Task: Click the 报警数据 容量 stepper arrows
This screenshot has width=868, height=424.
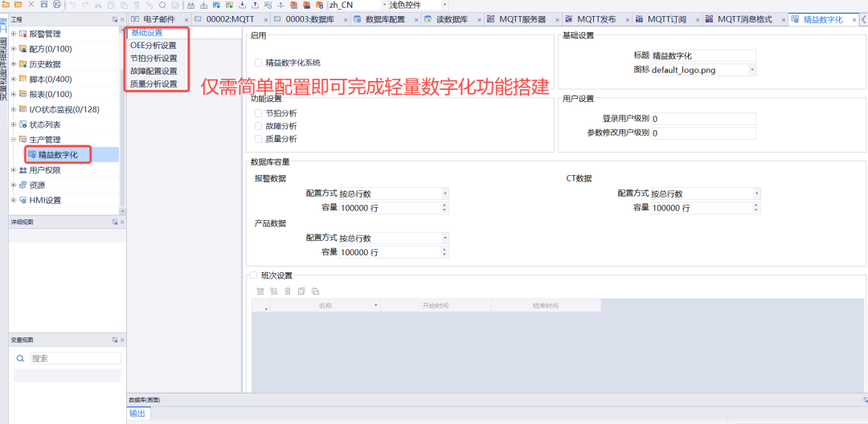Action: click(445, 208)
